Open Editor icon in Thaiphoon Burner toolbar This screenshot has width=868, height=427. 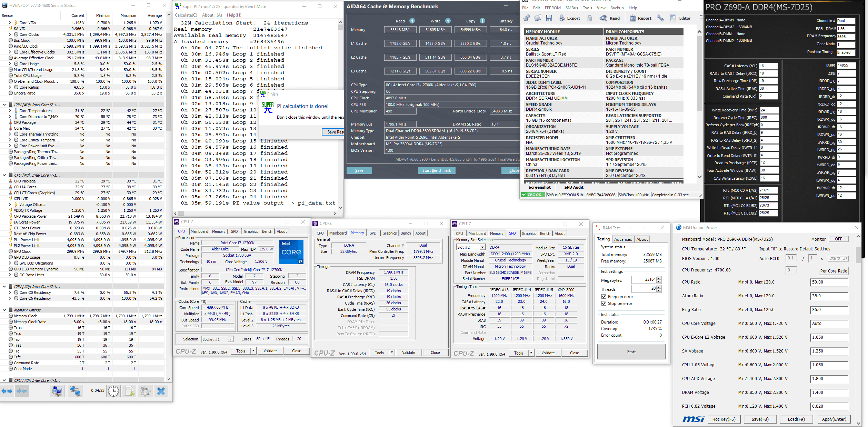pos(673,18)
